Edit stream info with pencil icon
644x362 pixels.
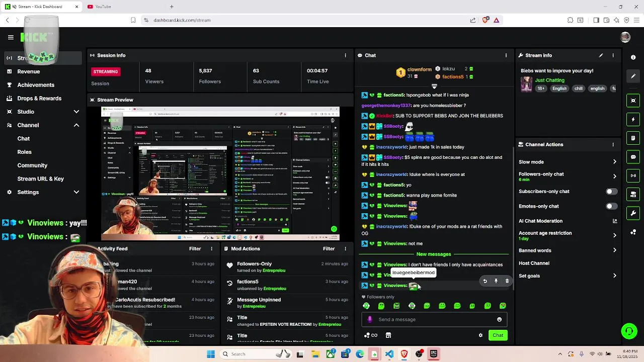click(601, 55)
